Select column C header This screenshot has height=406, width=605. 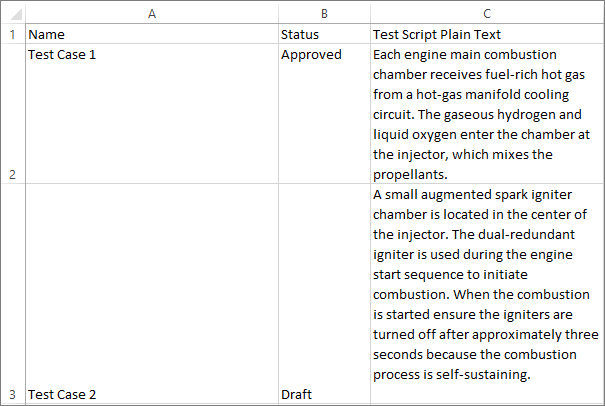(x=486, y=13)
